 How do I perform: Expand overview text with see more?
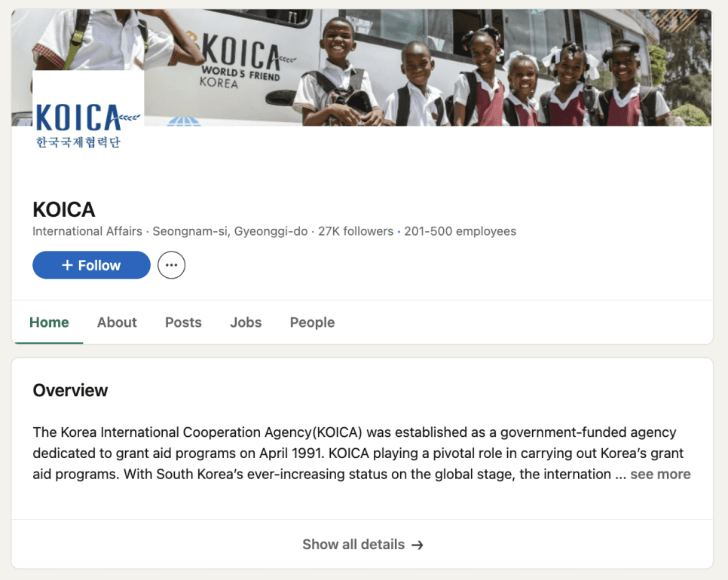[660, 475]
